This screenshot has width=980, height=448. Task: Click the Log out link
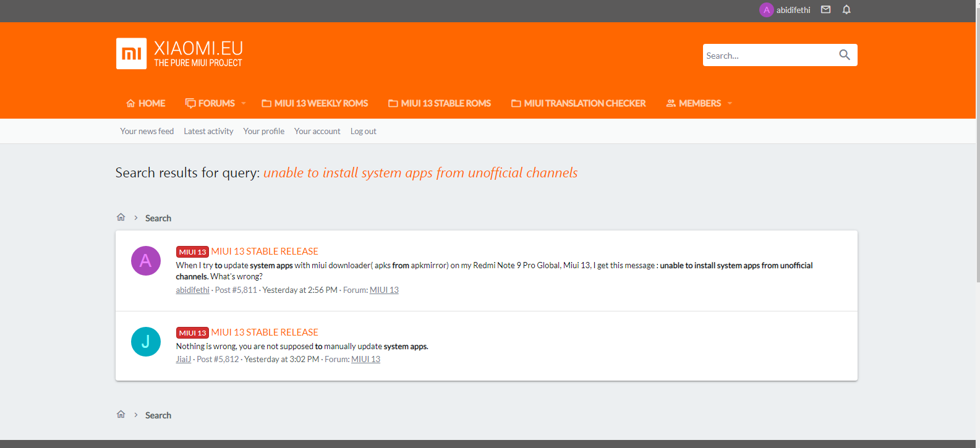[363, 131]
